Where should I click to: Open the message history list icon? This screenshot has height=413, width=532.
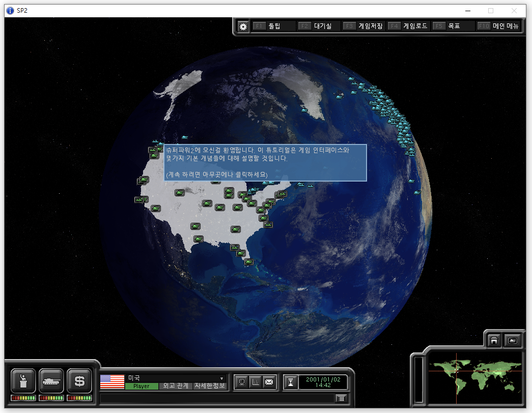coord(341,398)
